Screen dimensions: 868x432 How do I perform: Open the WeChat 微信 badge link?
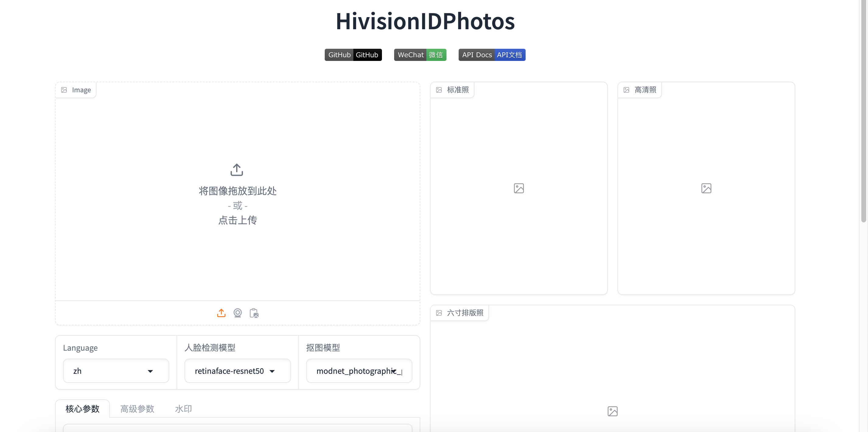(420, 55)
